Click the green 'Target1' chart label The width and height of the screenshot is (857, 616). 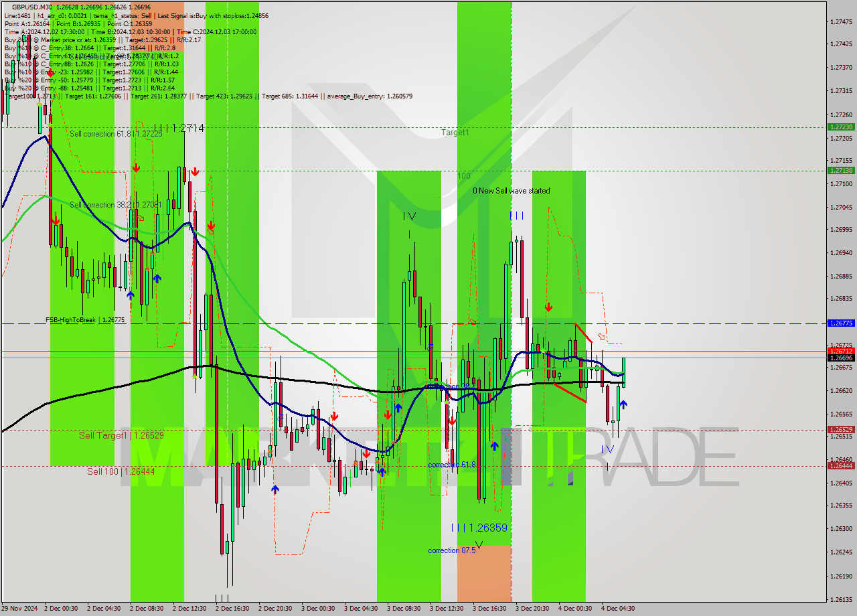tap(455, 133)
